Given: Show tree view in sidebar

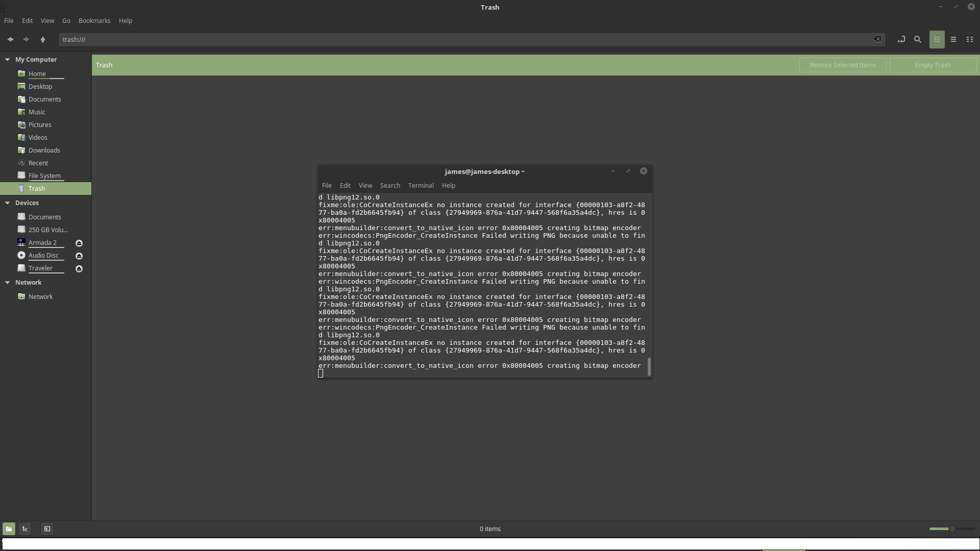Looking at the screenshot, I should [25, 529].
